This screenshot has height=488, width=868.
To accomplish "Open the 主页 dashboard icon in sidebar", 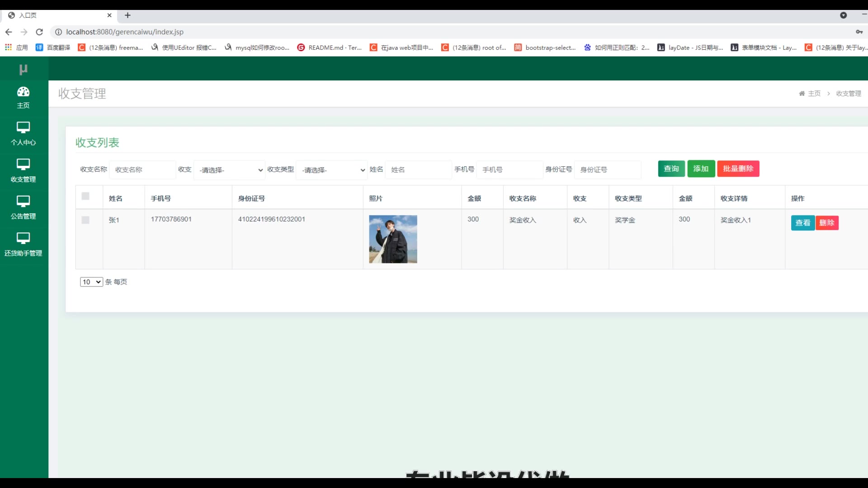I will pyautogui.click(x=23, y=92).
